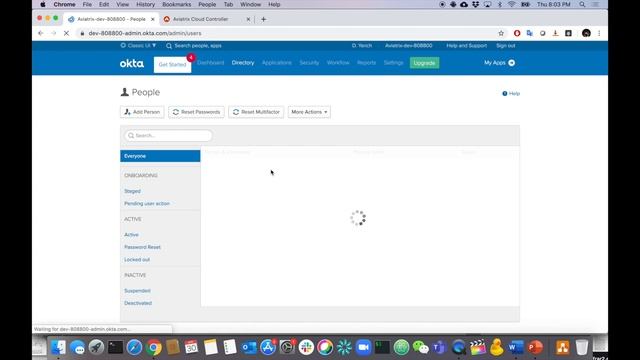The height and width of the screenshot is (360, 640).
Task: Open the Trash in the Dock
Action: (582, 347)
